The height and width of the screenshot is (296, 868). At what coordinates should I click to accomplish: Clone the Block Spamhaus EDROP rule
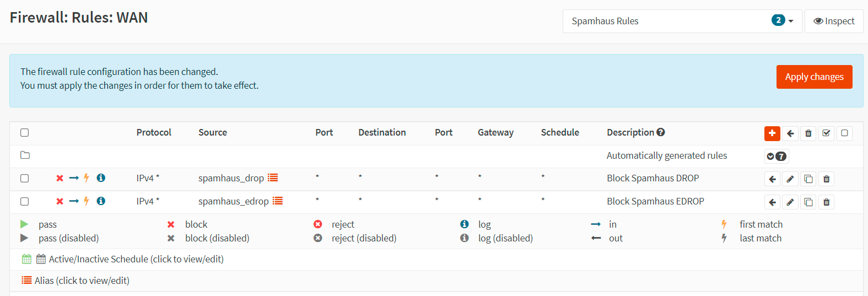click(x=808, y=202)
